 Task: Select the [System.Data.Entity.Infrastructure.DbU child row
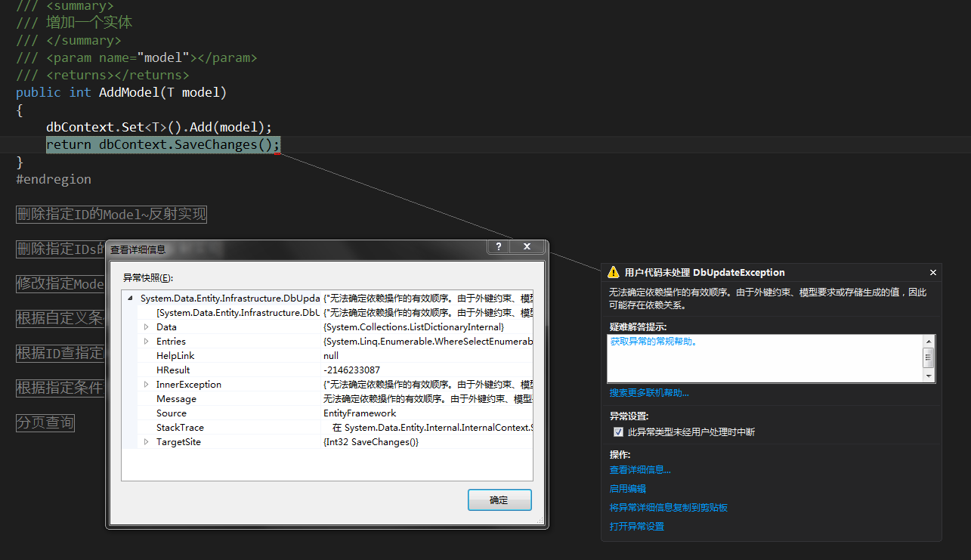(x=327, y=313)
